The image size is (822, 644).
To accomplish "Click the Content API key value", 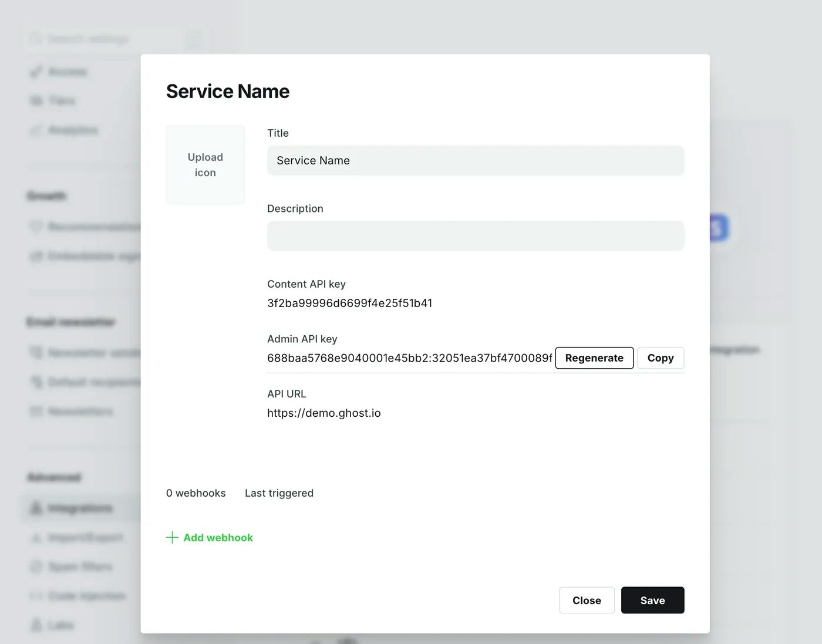I will [x=349, y=303].
